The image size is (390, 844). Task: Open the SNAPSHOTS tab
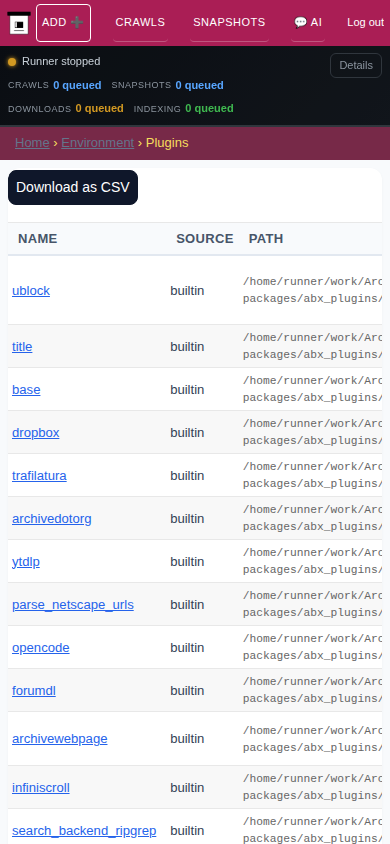coord(229,23)
